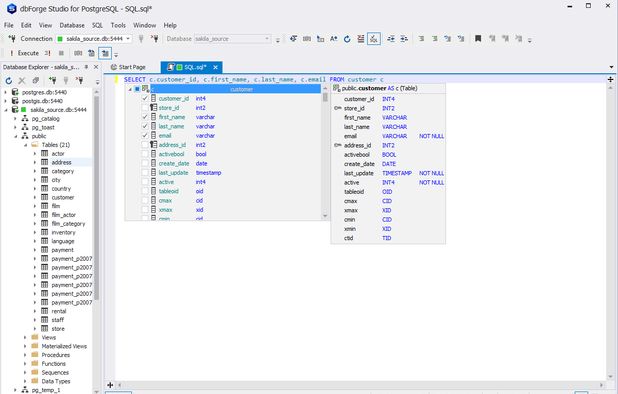Click the new connection icon in Database Explorer
618x394 pixels.
click(x=52, y=81)
